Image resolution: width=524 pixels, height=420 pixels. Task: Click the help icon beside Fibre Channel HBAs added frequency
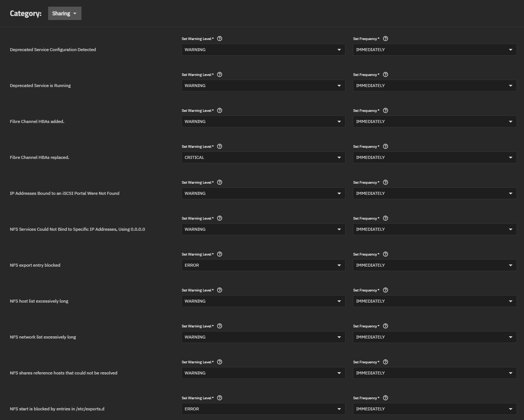385,110
